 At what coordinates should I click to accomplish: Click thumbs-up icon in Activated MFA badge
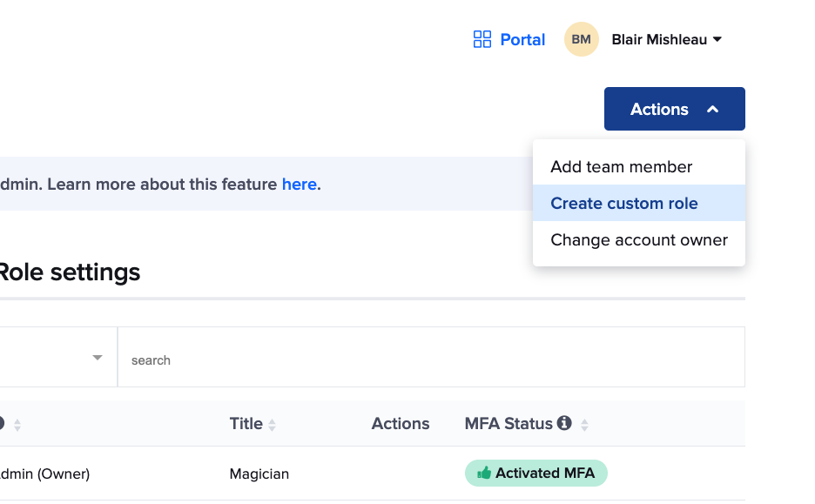tap(484, 473)
